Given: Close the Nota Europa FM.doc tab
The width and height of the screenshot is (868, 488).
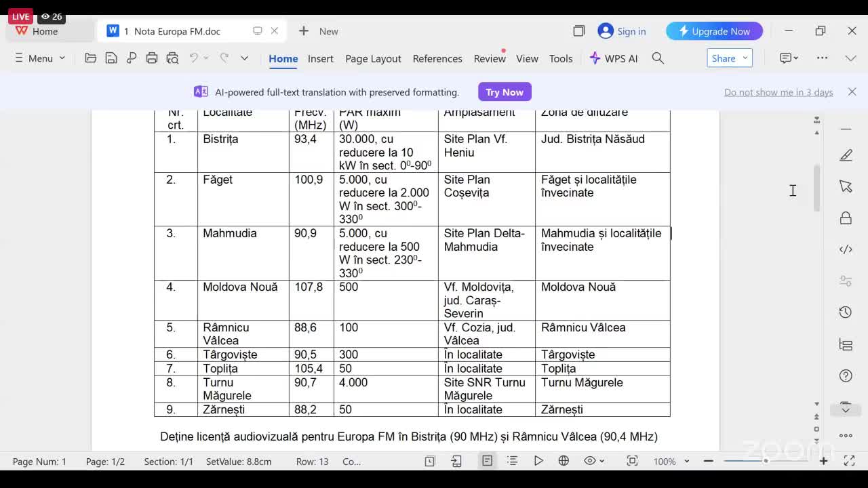Looking at the screenshot, I should 275,31.
